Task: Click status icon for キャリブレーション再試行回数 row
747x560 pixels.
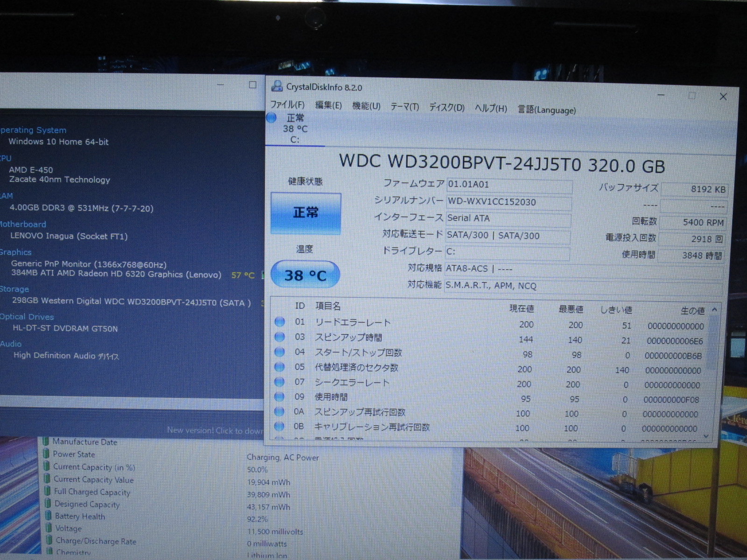Action: 279,426
